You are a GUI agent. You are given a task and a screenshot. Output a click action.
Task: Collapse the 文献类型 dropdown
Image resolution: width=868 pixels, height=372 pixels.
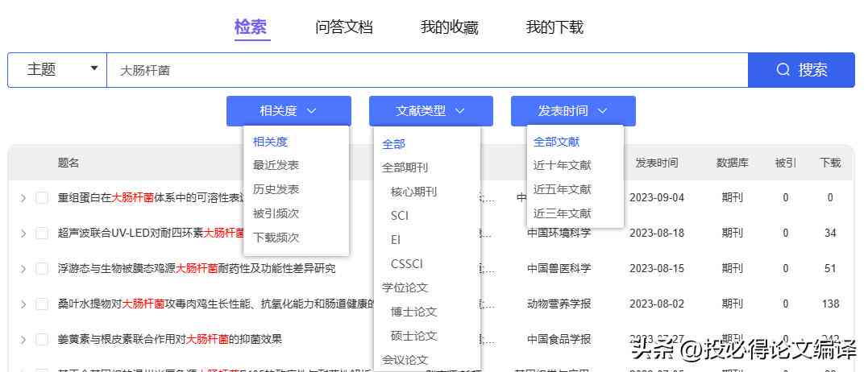pyautogui.click(x=430, y=111)
